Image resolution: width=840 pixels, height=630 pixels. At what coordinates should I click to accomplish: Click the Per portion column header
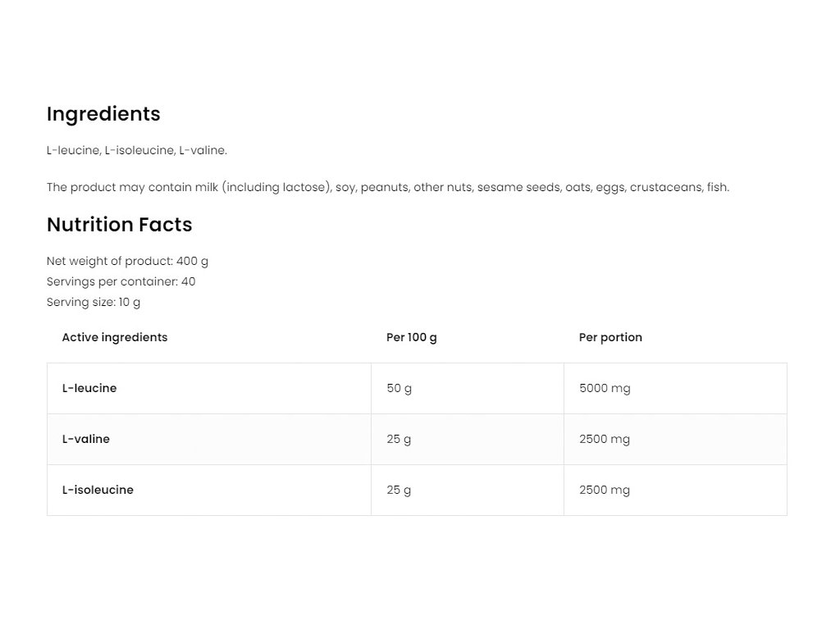[x=610, y=337]
